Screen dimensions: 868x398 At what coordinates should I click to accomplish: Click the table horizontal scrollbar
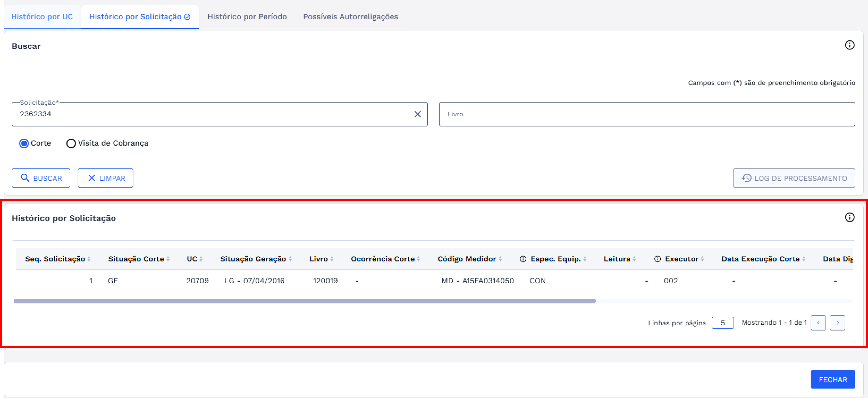click(304, 301)
